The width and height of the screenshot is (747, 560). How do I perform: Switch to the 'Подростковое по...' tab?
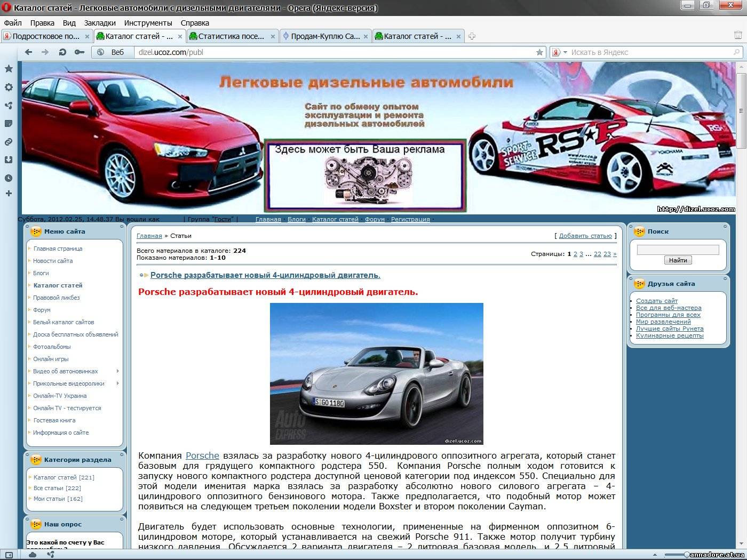point(46,36)
